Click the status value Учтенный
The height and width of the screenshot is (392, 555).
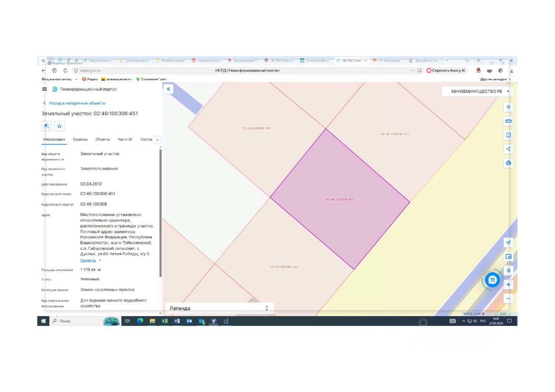pos(90,279)
